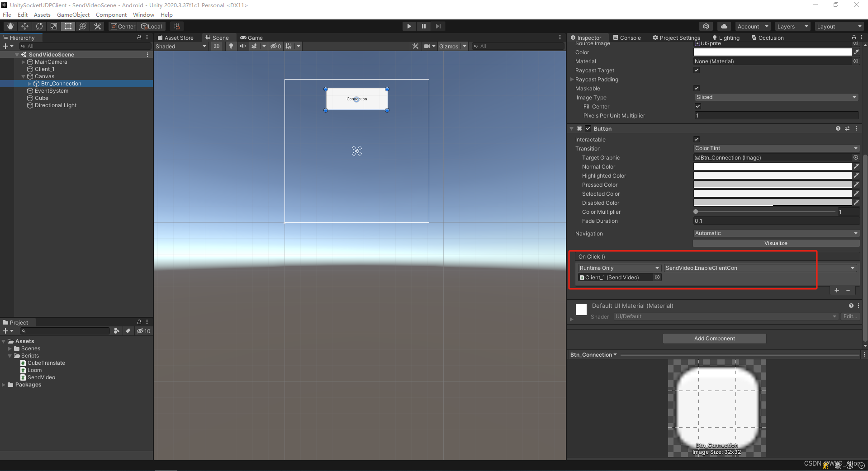The image size is (868, 471).
Task: Toggle the Fill Center checkbox
Action: [698, 106]
